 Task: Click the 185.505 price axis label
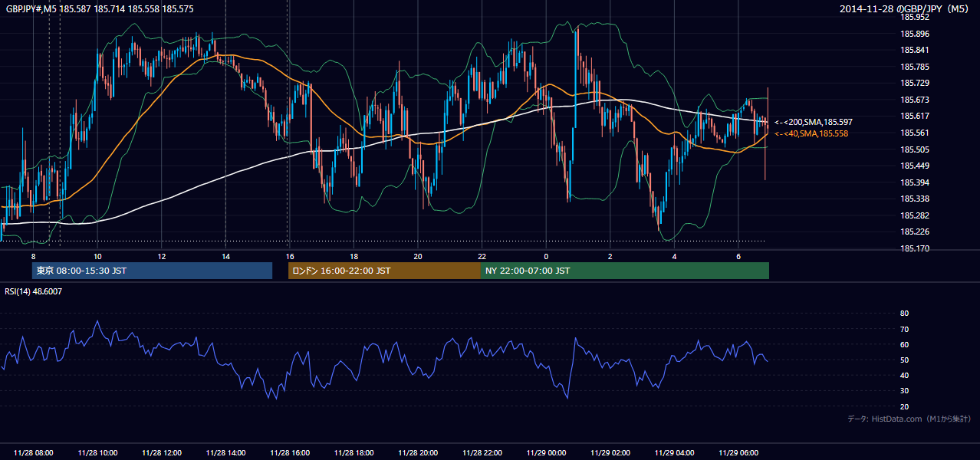click(915, 149)
